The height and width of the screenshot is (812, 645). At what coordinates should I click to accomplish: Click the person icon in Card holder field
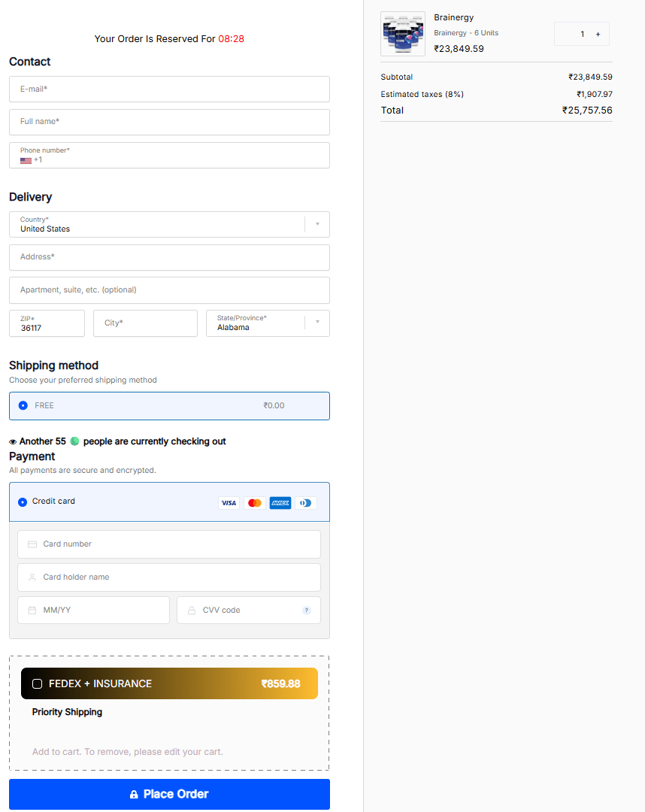[x=32, y=577]
